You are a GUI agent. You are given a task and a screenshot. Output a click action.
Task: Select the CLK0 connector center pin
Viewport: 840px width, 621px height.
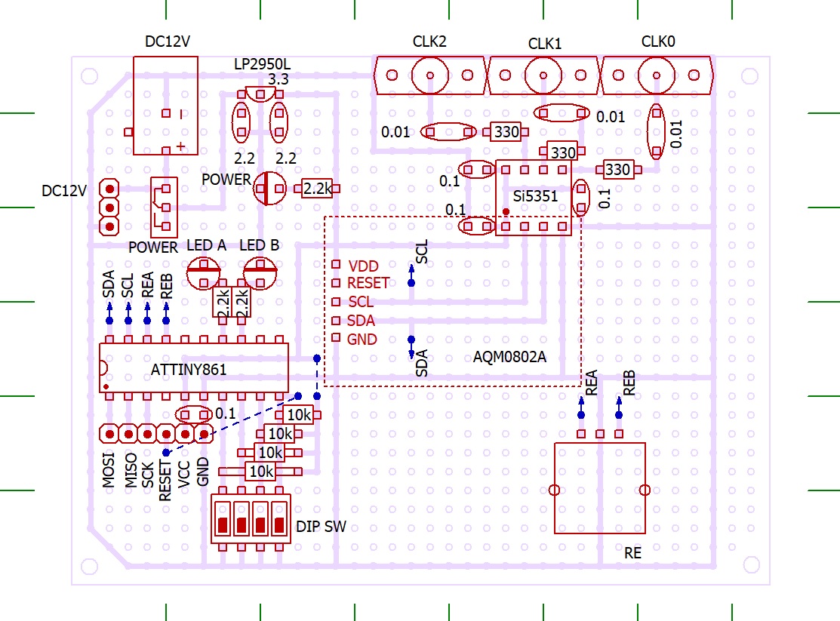point(657,75)
